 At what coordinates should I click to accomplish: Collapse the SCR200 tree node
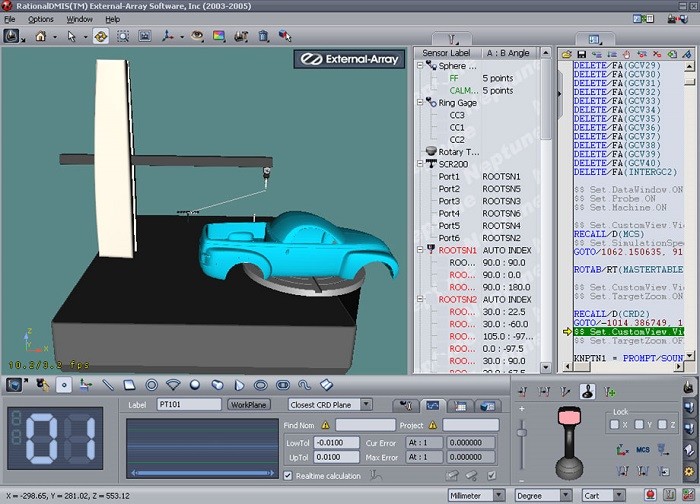tap(420, 164)
